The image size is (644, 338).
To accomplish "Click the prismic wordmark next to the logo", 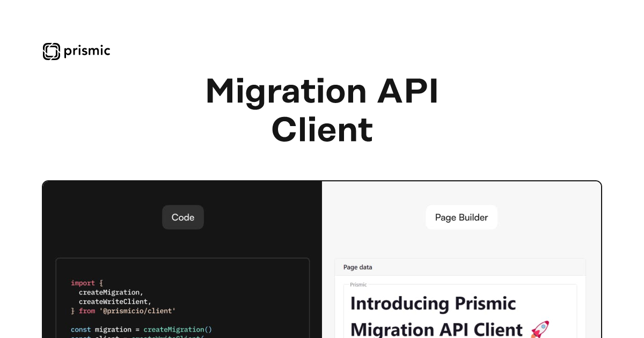I will 87,52.
